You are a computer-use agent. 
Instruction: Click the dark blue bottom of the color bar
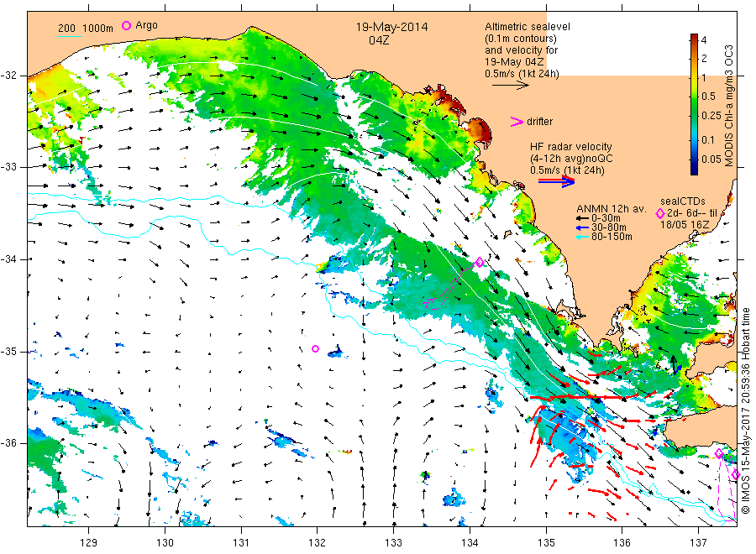tap(694, 170)
